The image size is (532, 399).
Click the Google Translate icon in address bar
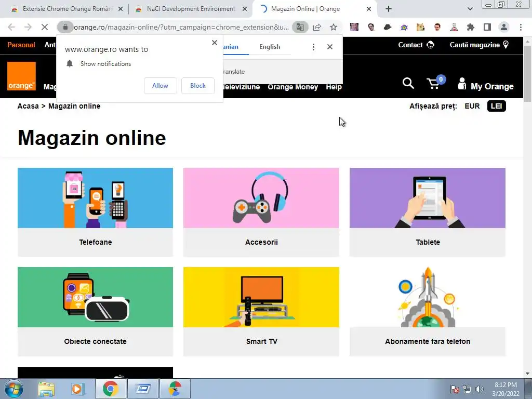(300, 27)
